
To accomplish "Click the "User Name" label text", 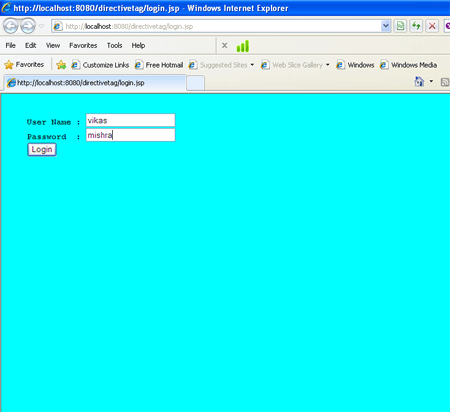I will (49, 122).
